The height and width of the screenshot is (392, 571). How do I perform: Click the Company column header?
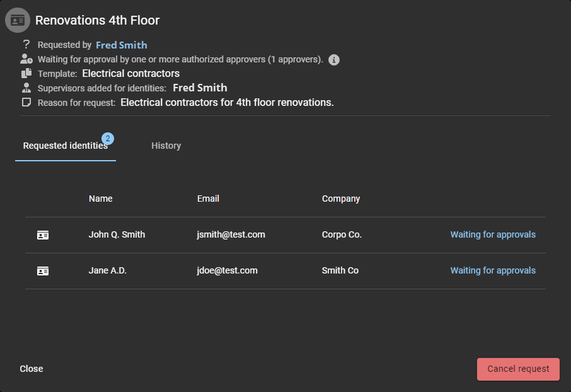coord(340,199)
